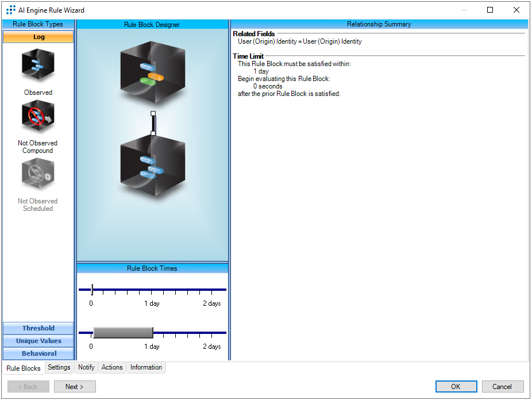532x400 pixels.
Task: Click the first rule block time slider handle
Action: [x=92, y=290]
